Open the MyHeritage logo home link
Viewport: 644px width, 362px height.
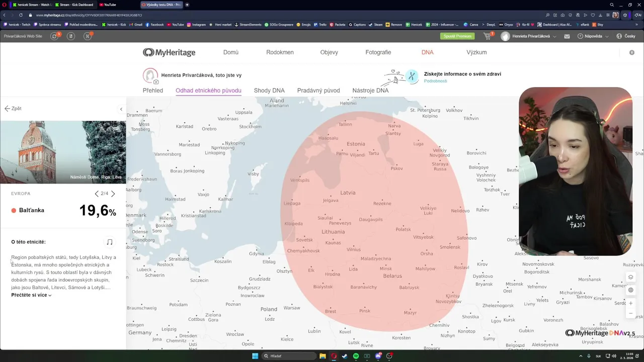click(x=169, y=52)
